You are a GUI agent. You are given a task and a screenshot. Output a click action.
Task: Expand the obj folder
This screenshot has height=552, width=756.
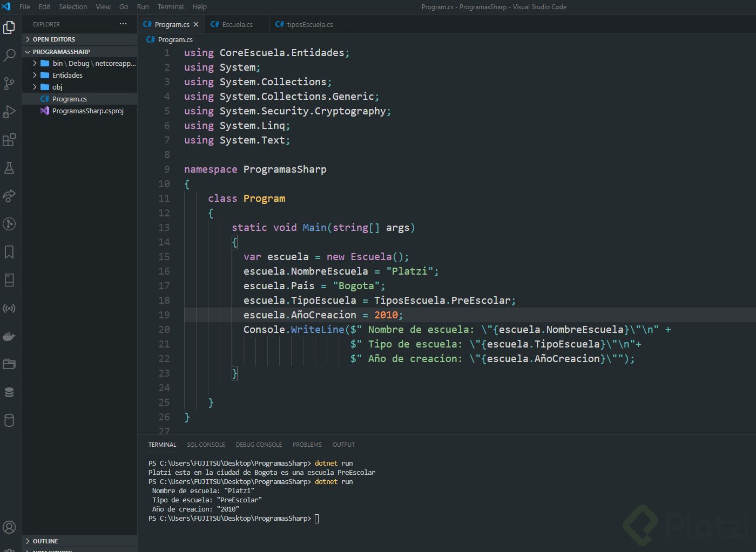[x=79, y=87]
